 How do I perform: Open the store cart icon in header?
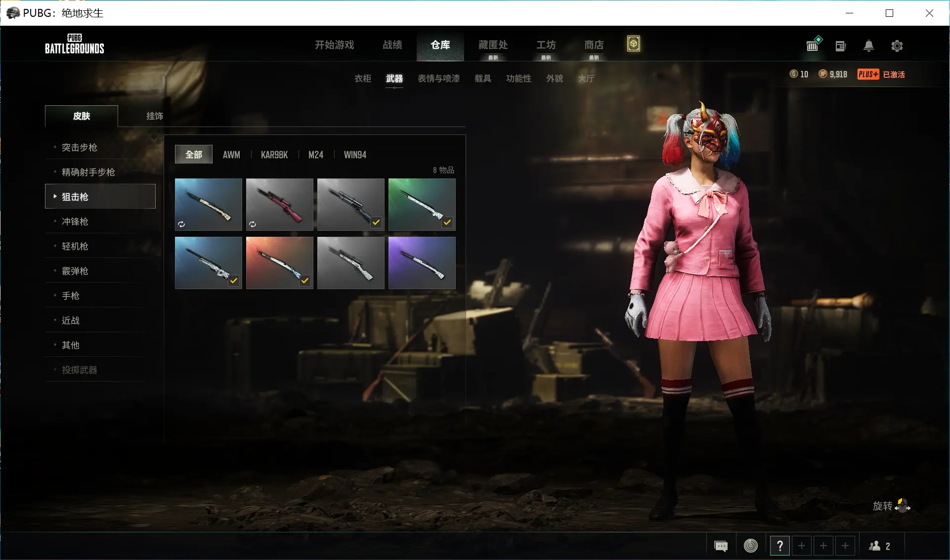coord(813,45)
